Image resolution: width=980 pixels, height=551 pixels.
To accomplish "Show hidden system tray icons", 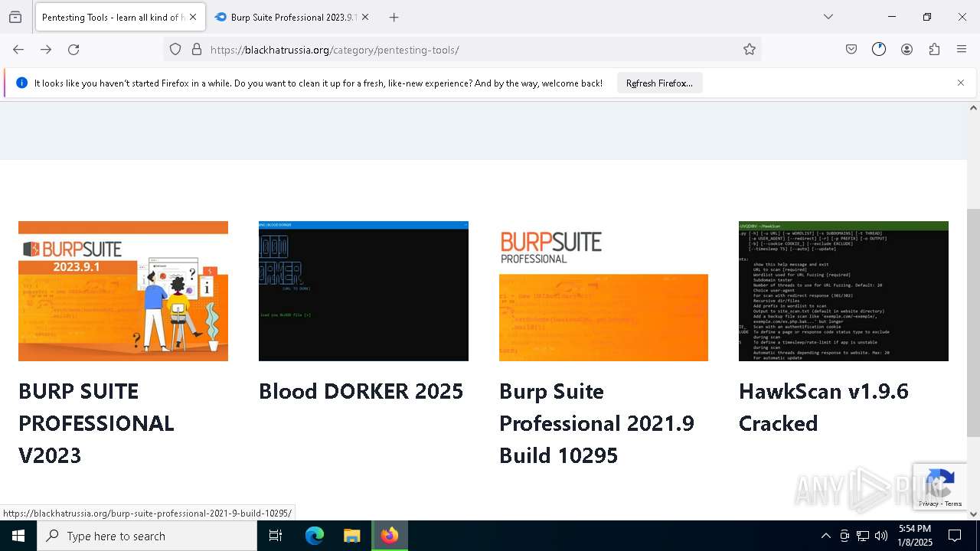I will tap(825, 536).
